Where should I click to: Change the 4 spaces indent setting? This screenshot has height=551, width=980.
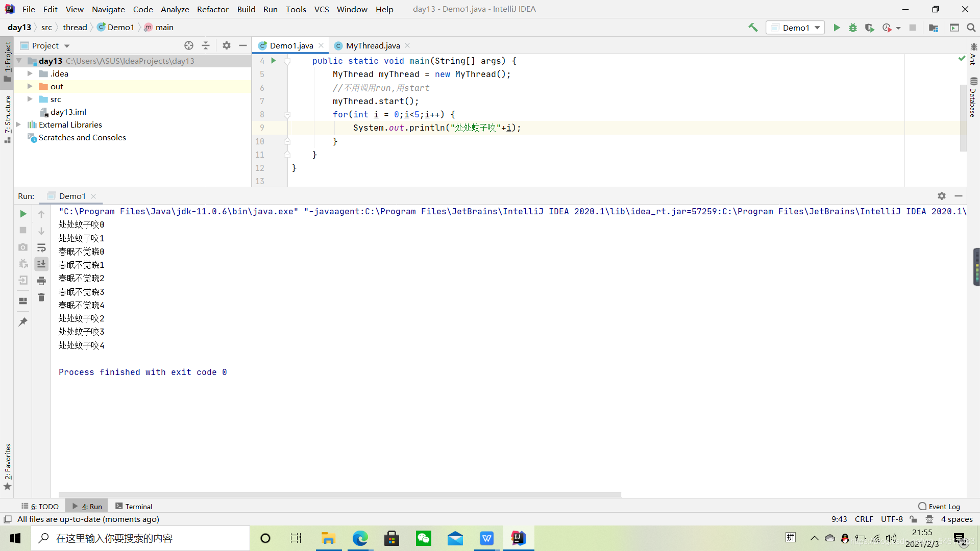[957, 519]
